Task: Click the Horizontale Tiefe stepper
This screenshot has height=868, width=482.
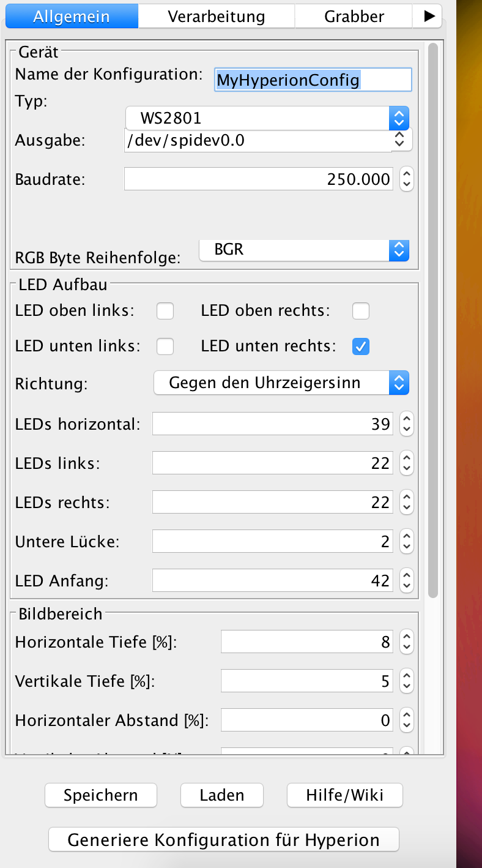Action: click(x=406, y=642)
